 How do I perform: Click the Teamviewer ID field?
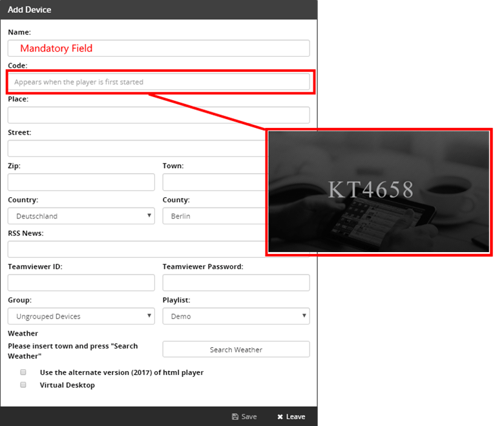[81, 282]
